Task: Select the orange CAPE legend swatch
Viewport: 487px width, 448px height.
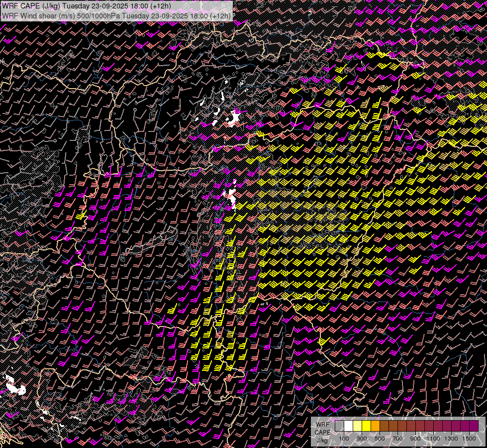Action: (376, 426)
